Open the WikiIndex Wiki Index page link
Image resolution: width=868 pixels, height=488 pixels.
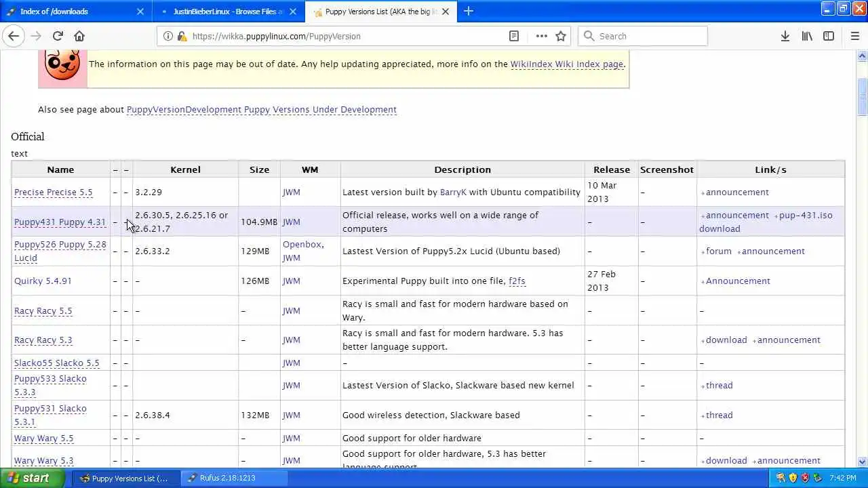(566, 64)
